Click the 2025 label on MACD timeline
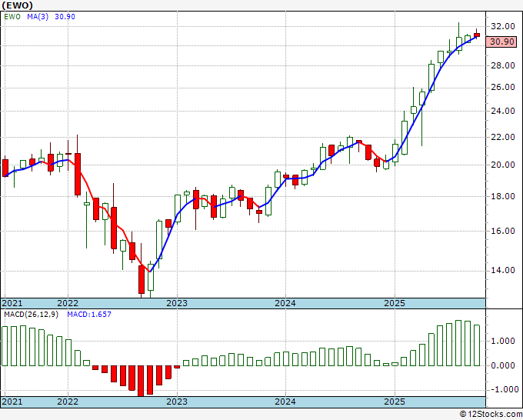The width and height of the screenshot is (523, 420). pos(395,402)
